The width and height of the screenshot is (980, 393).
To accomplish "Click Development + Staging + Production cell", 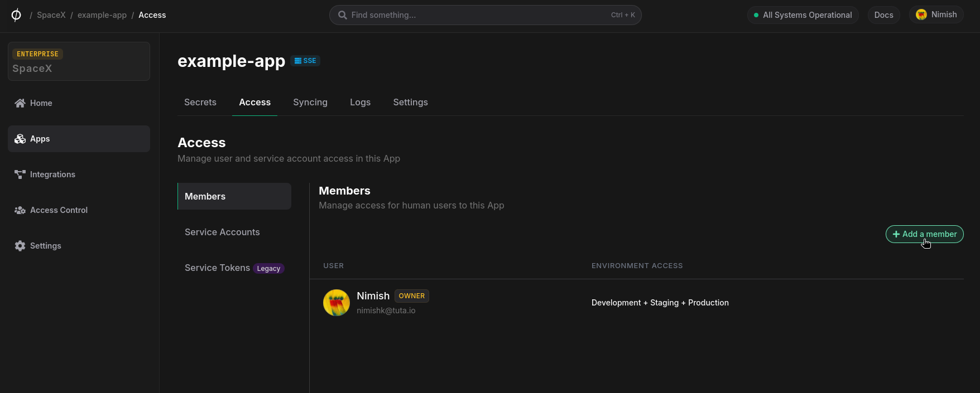I will 660,303.
